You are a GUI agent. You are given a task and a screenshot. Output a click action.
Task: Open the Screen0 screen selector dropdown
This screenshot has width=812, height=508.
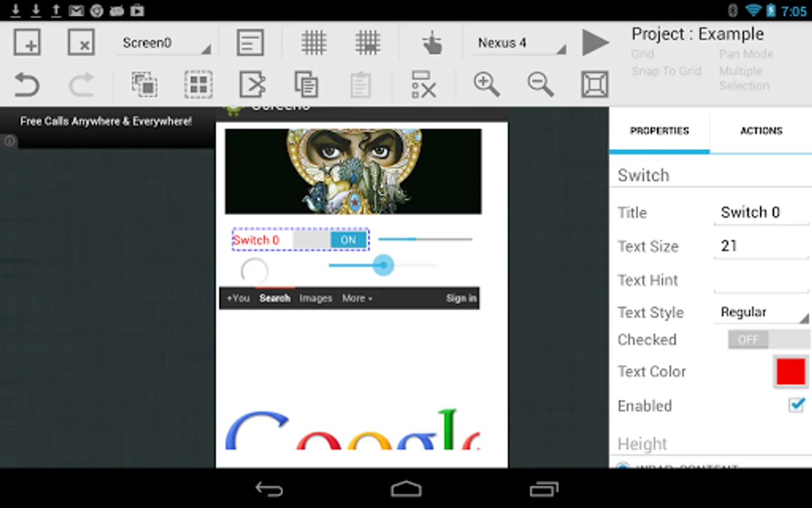coord(164,43)
